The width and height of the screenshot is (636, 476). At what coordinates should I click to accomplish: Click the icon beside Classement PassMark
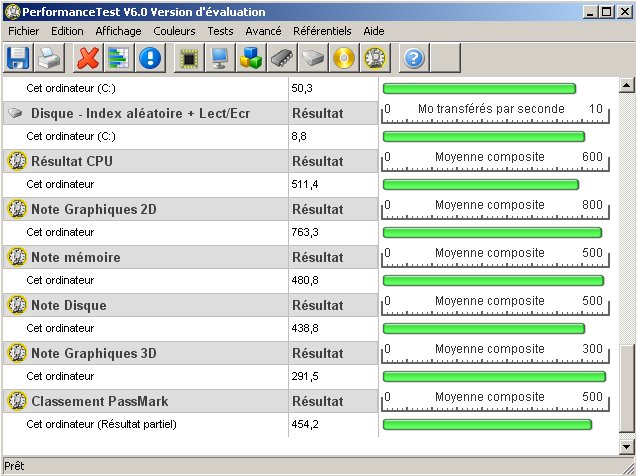[17, 401]
